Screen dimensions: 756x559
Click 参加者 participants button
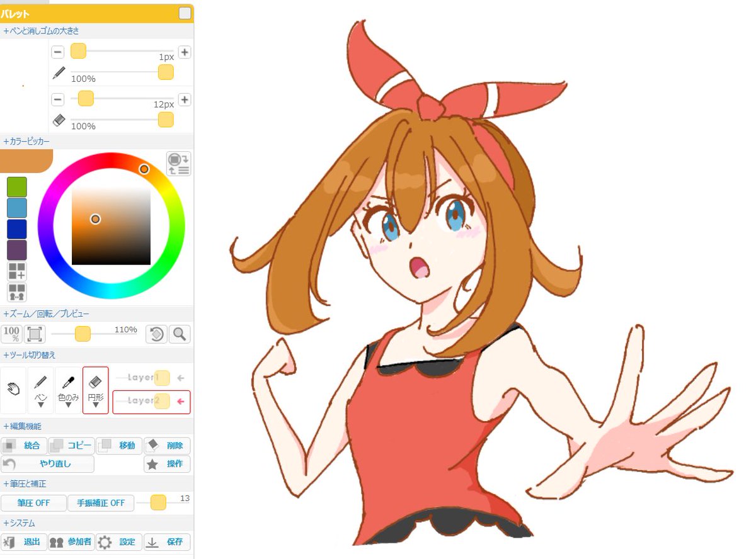[71, 542]
